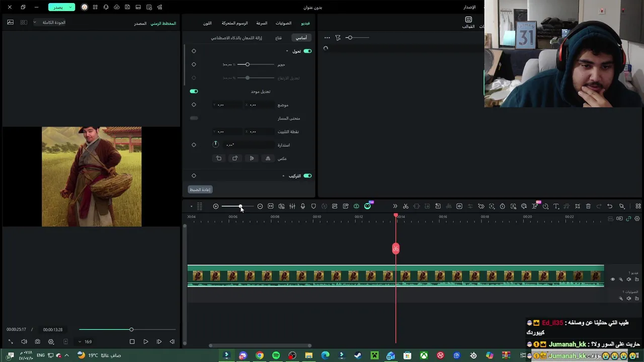Switch to the Speed (السرعة) tab
The height and width of the screenshot is (362, 644).
(262, 23)
